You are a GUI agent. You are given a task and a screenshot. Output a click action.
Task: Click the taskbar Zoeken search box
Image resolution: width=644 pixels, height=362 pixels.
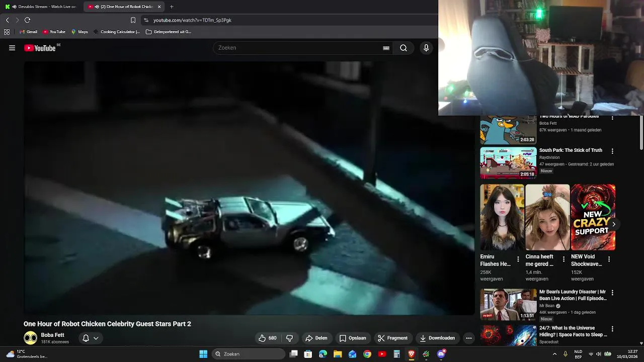[249, 354]
